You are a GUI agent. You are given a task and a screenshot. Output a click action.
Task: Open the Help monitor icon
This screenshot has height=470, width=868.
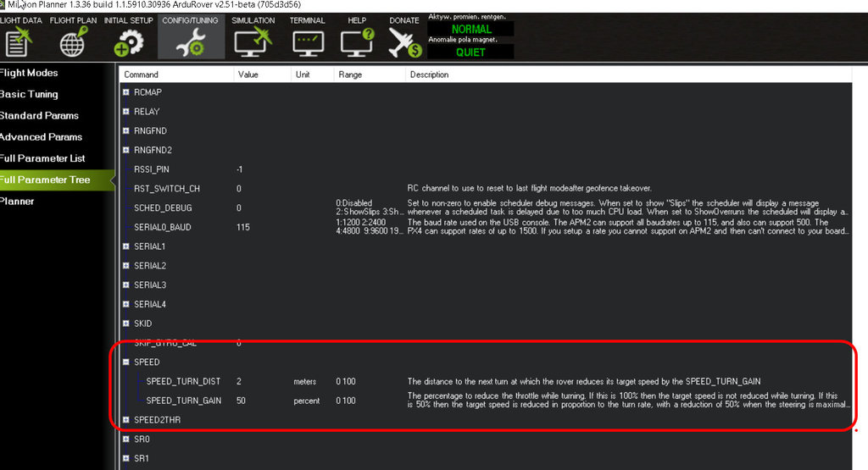coord(357,41)
